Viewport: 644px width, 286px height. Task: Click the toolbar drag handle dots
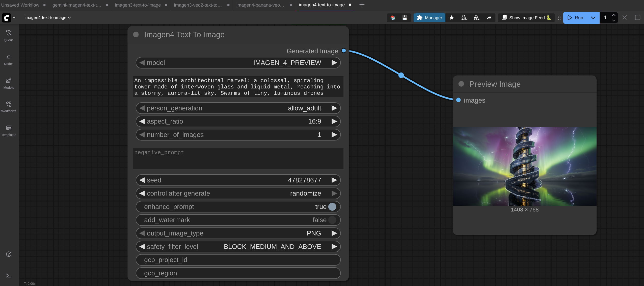[x=559, y=18]
